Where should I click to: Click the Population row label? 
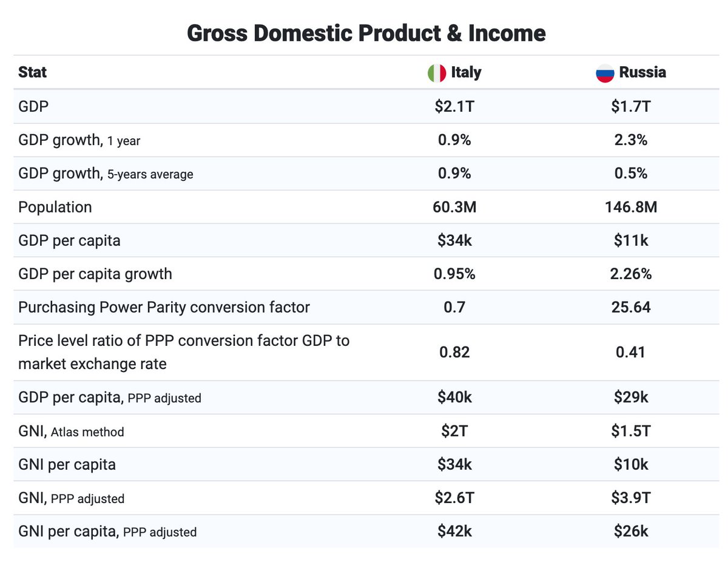pos(55,207)
